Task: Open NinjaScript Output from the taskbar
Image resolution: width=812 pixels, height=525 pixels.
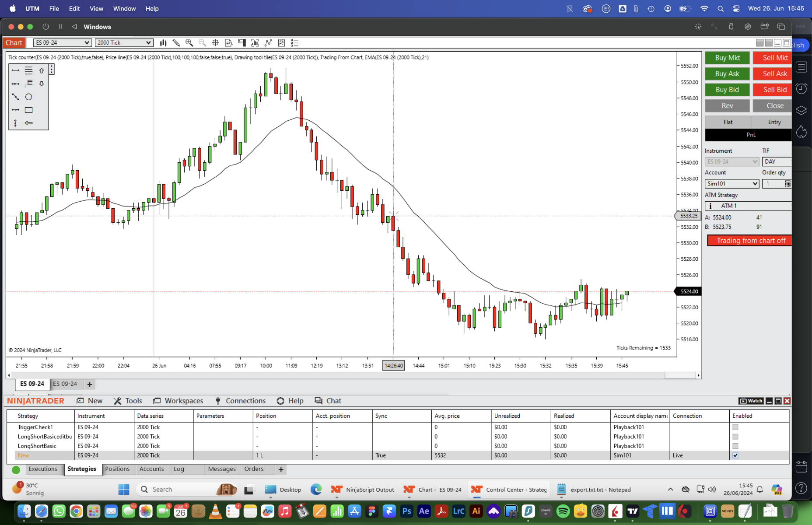Action: coord(363,490)
